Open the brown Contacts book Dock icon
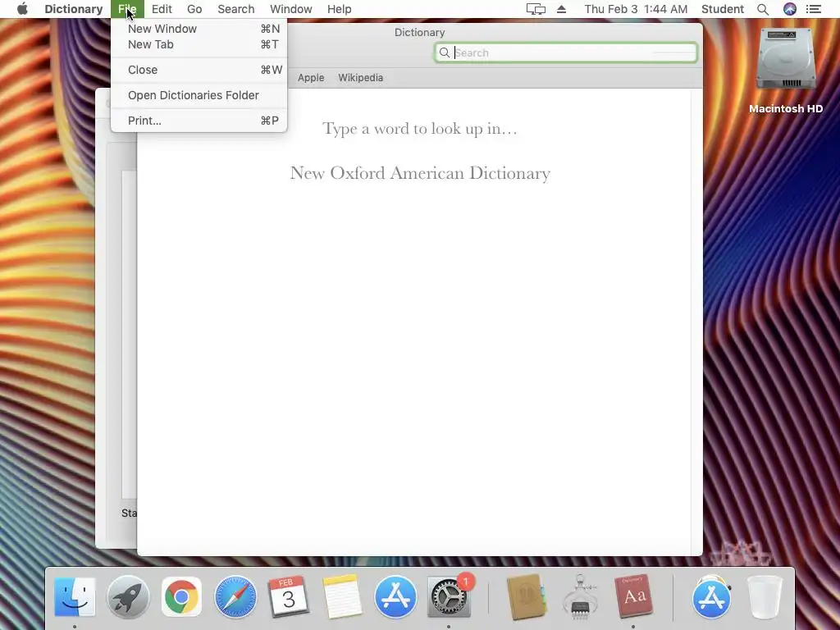Viewport: 840px width, 630px height. 526,596
